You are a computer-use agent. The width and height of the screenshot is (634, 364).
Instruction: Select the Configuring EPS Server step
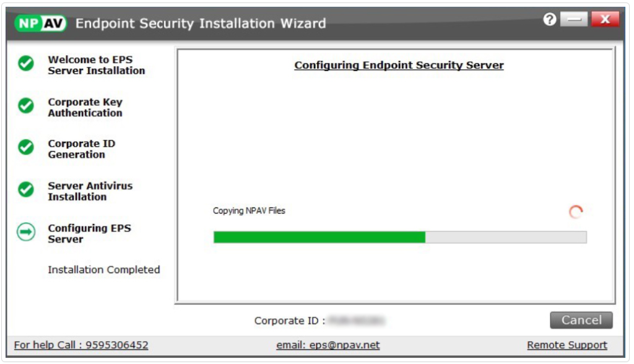tap(89, 233)
